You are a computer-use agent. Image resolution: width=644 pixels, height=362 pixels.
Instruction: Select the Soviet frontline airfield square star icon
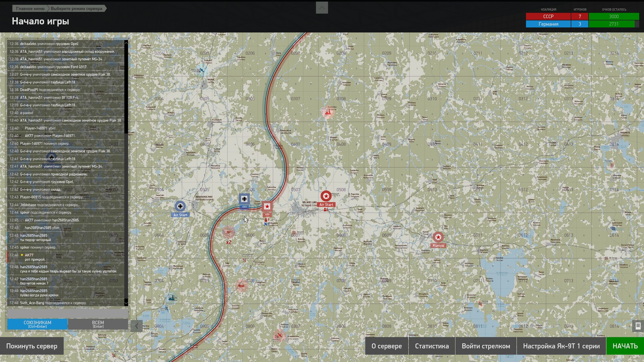[267, 206]
